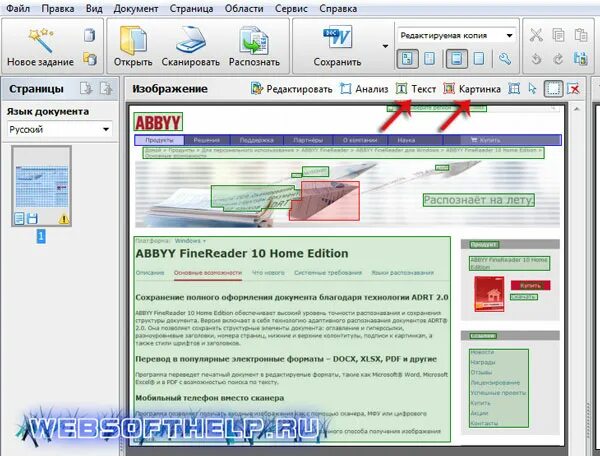Open the Файл menu
600x456 pixels.
click(18, 8)
